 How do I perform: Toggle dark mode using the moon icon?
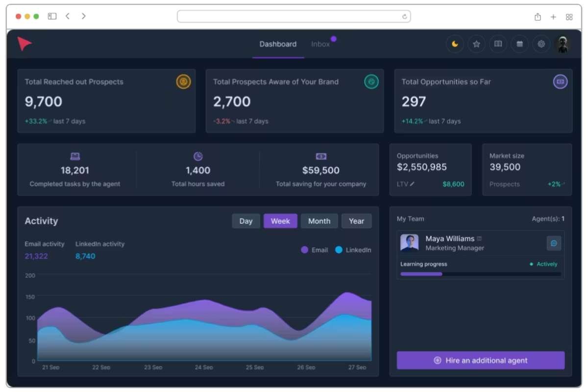pos(455,44)
